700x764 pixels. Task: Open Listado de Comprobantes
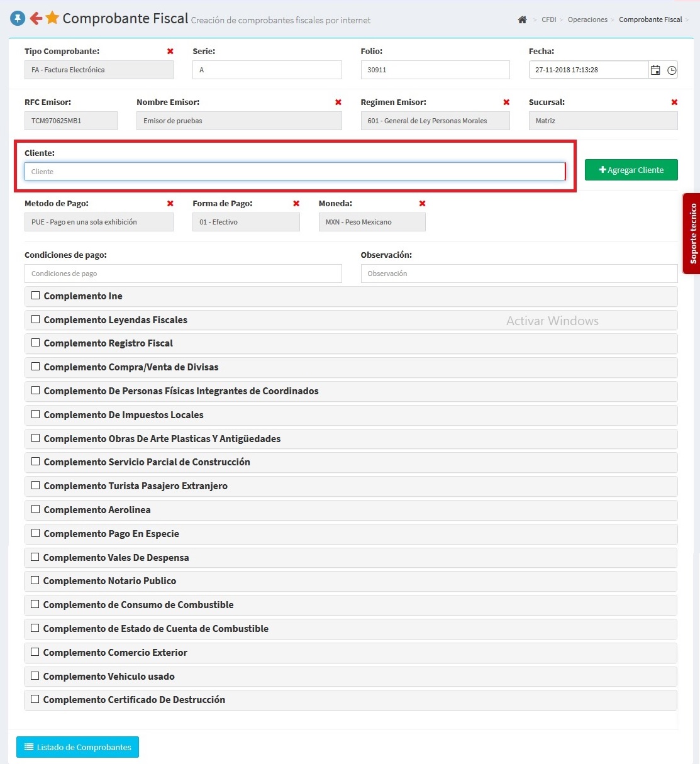[77, 747]
